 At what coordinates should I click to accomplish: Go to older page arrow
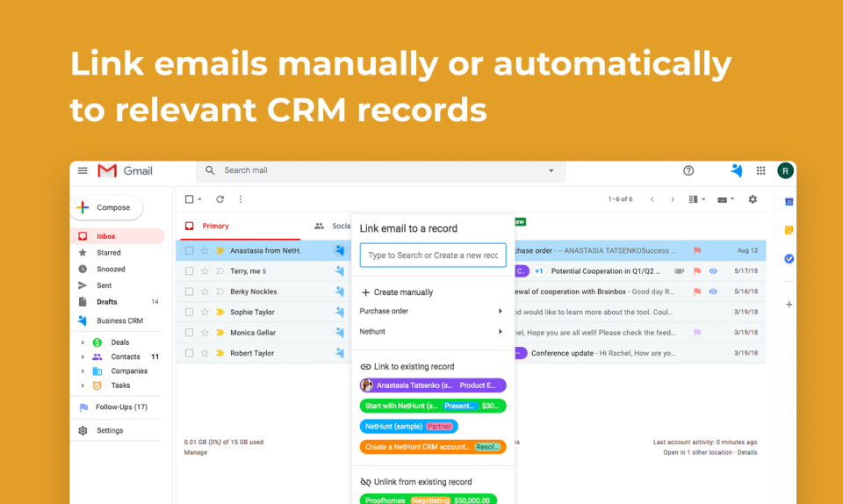coord(673,199)
